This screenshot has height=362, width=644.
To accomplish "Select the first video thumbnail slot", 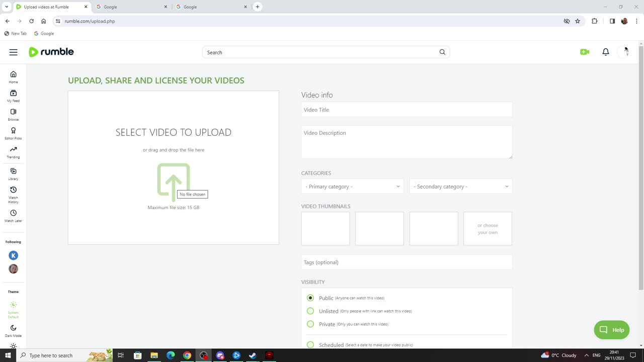I will click(x=326, y=229).
